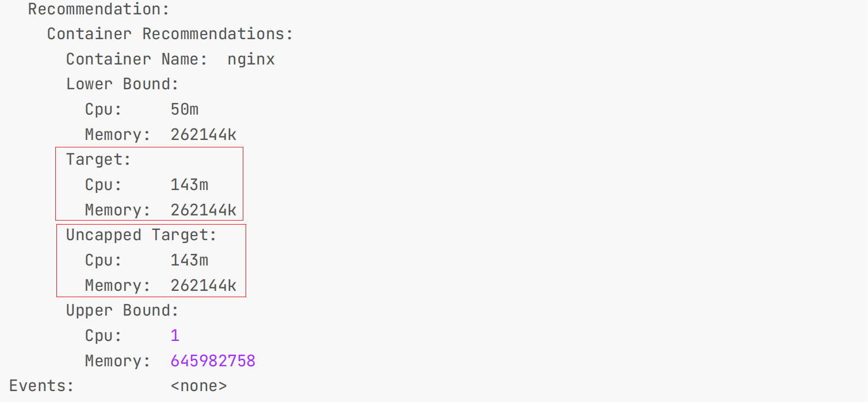This screenshot has width=868, height=402.
Task: Click the Lower Bound Memory value 262144k
Action: coord(204,135)
